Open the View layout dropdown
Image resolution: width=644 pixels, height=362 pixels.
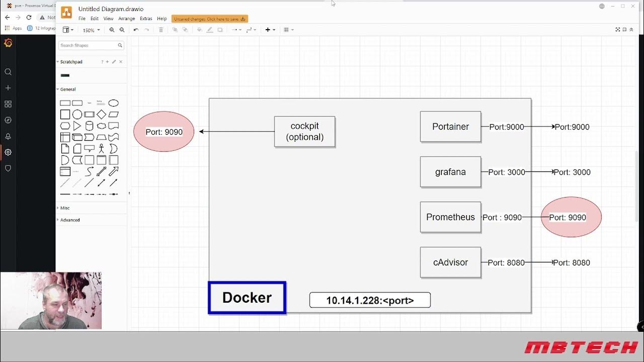(68, 30)
